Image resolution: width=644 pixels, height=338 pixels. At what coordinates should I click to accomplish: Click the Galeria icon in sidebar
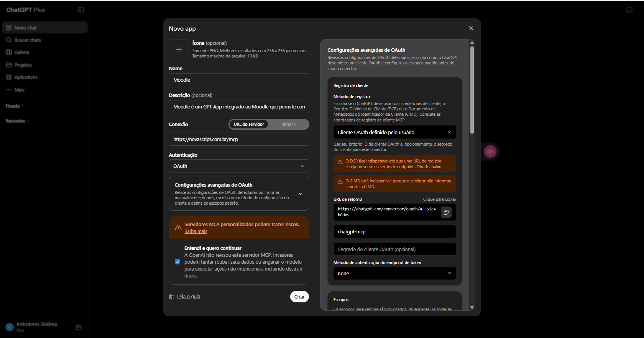coord(9,52)
